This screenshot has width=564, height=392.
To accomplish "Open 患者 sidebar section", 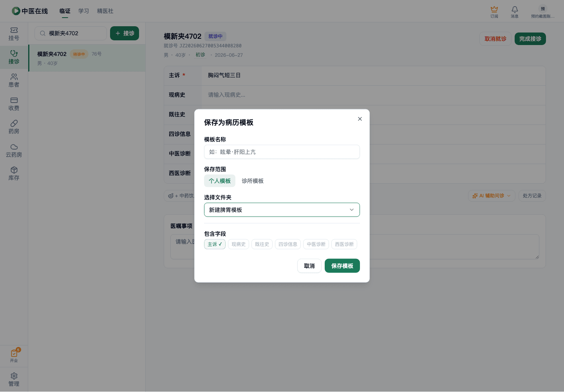I will (14, 81).
